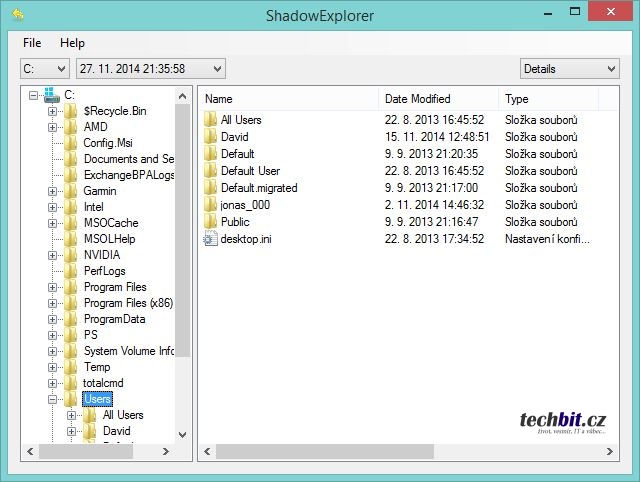Click the David subfolder icon under Users in tree
Screen dimensions: 640x482
(x=89, y=431)
